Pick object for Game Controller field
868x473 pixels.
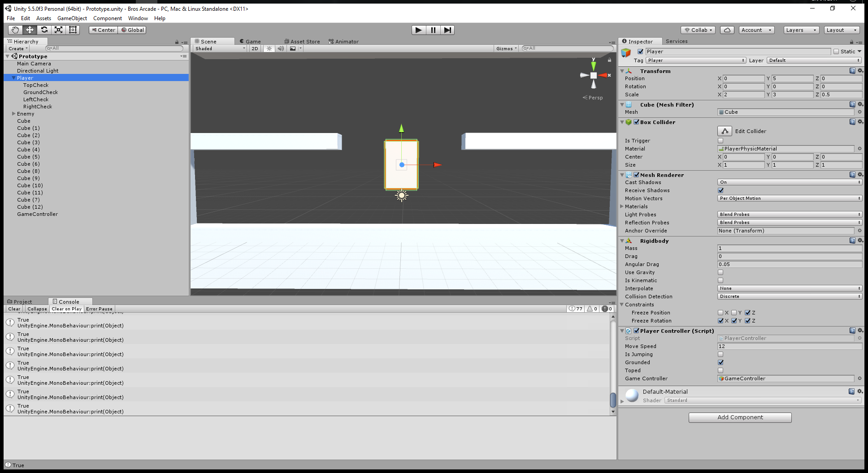point(859,378)
